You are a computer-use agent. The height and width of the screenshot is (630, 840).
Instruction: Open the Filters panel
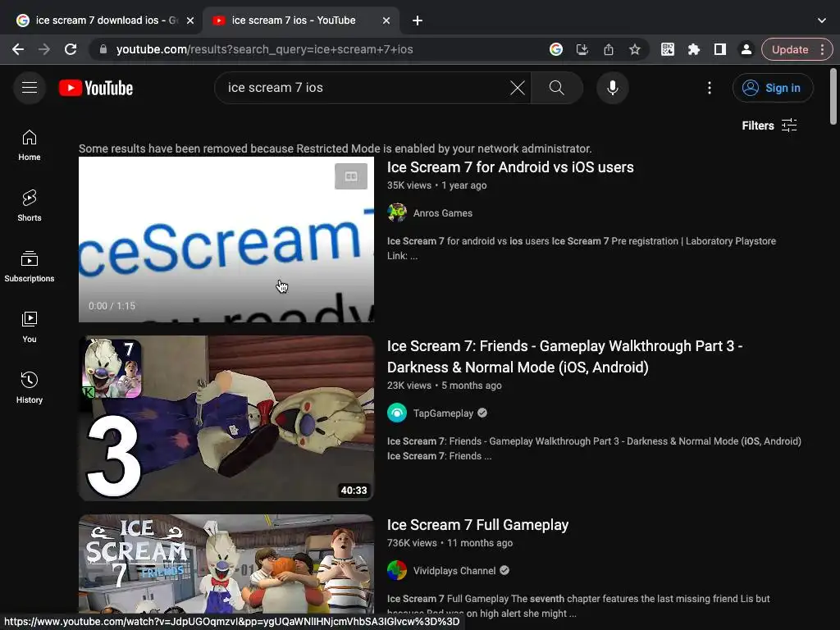point(769,126)
